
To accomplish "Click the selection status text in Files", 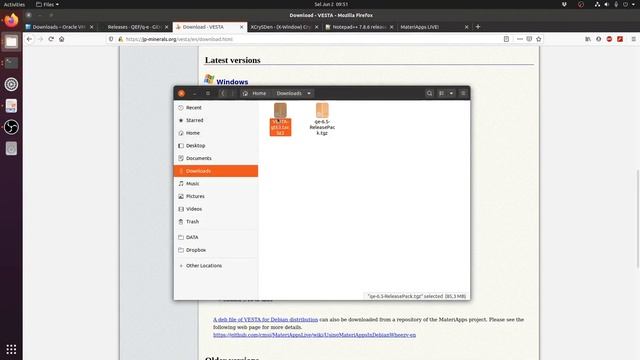I will 416,296.
